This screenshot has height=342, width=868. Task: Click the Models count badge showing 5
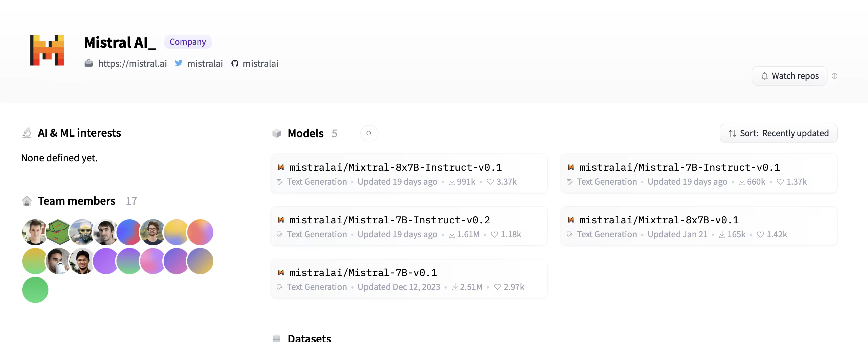click(x=335, y=133)
